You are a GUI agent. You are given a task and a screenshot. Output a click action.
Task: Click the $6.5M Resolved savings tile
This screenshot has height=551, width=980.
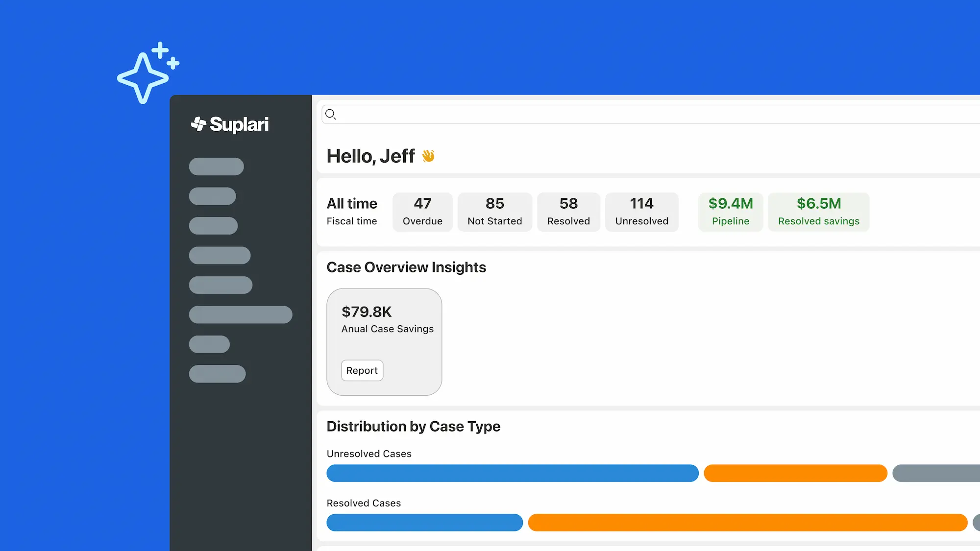(818, 212)
